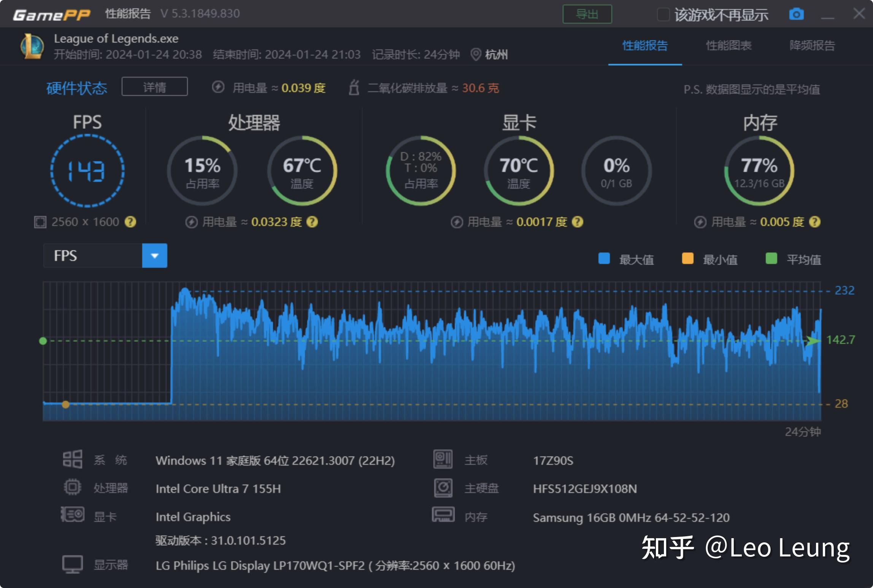The width and height of the screenshot is (873, 588).
Task: Click the 77% memory usage gauge
Action: pyautogui.click(x=759, y=171)
